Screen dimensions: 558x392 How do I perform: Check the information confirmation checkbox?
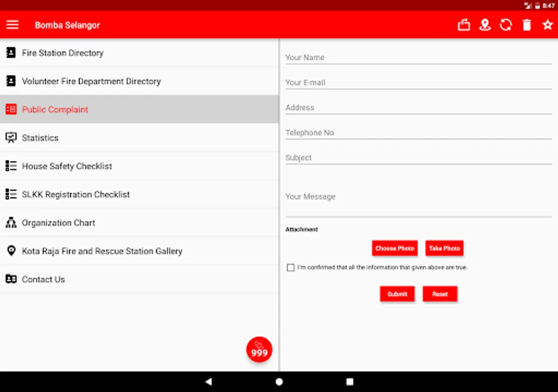click(x=291, y=267)
